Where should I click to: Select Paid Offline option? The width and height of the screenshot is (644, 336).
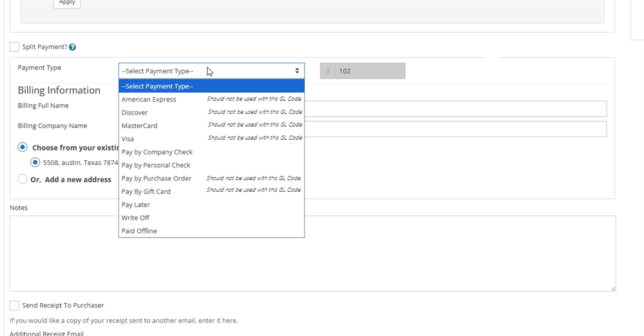(211, 231)
